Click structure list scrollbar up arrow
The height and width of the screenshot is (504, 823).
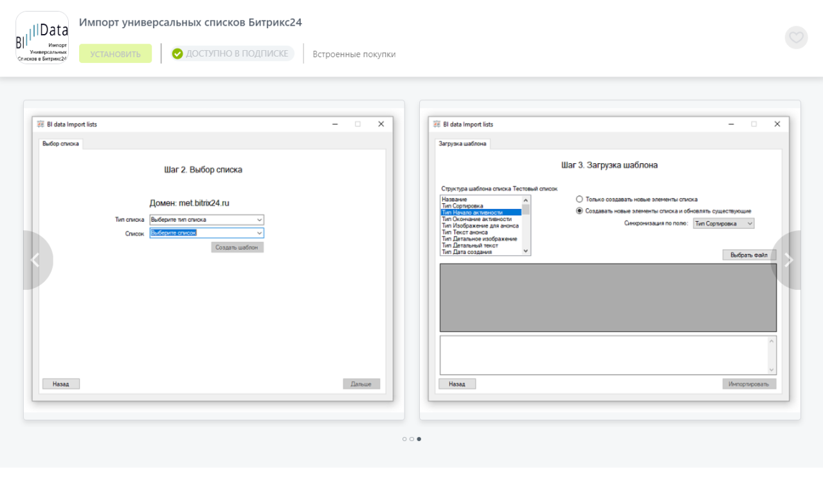tap(526, 200)
